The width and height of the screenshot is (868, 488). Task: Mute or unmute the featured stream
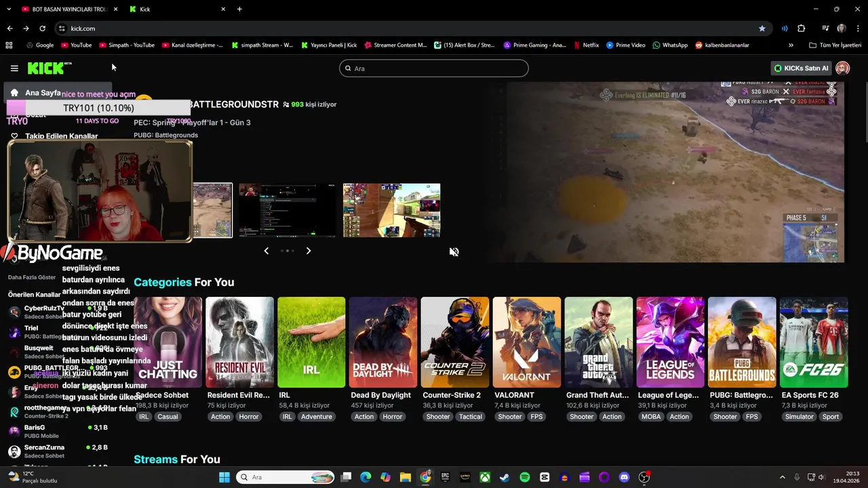(454, 252)
